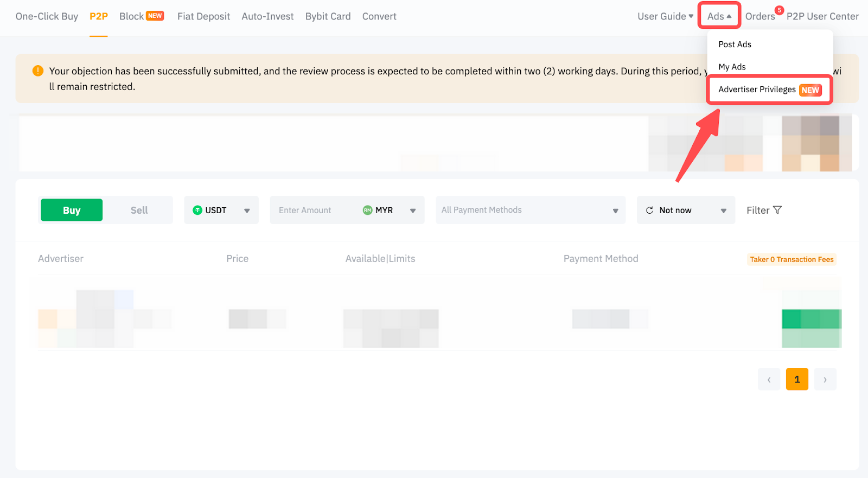Click the green USDT coin icon
This screenshot has height=478, width=868.
tap(197, 210)
